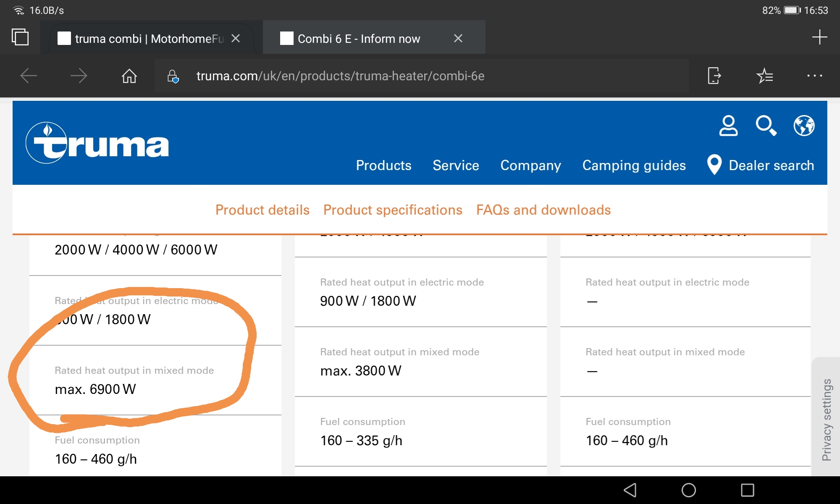Select the 900 W / 1800 W middle column value
Viewport: 840px width, 504px height.
coord(368,301)
